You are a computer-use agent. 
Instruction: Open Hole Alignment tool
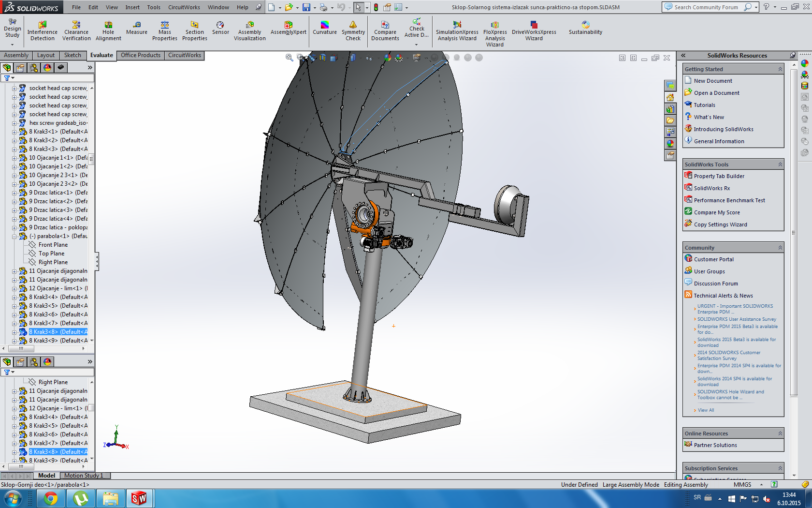coord(108,31)
